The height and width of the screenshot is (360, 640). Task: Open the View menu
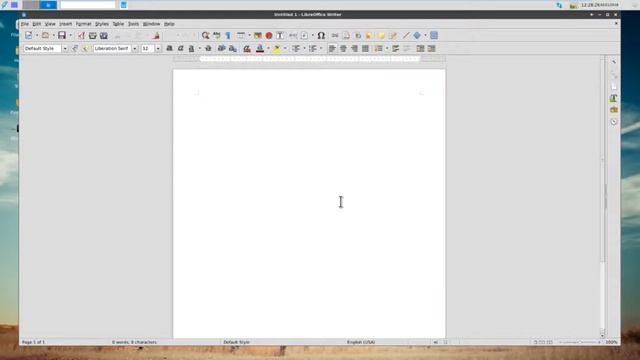pyautogui.click(x=50, y=24)
